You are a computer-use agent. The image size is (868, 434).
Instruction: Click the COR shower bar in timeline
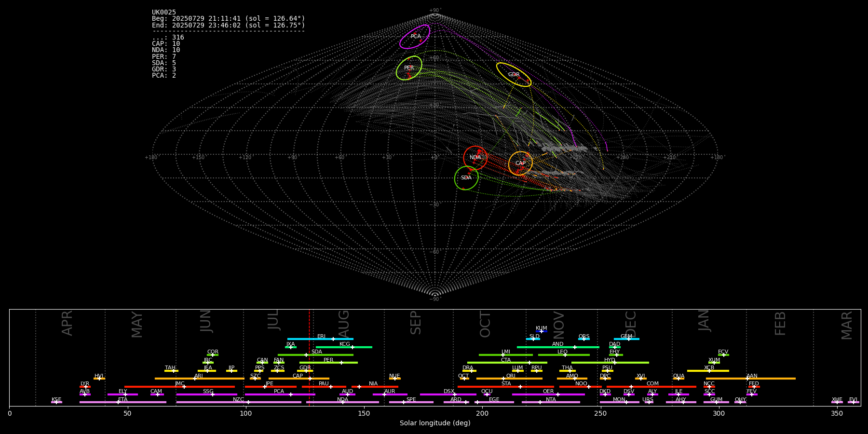tap(213, 355)
